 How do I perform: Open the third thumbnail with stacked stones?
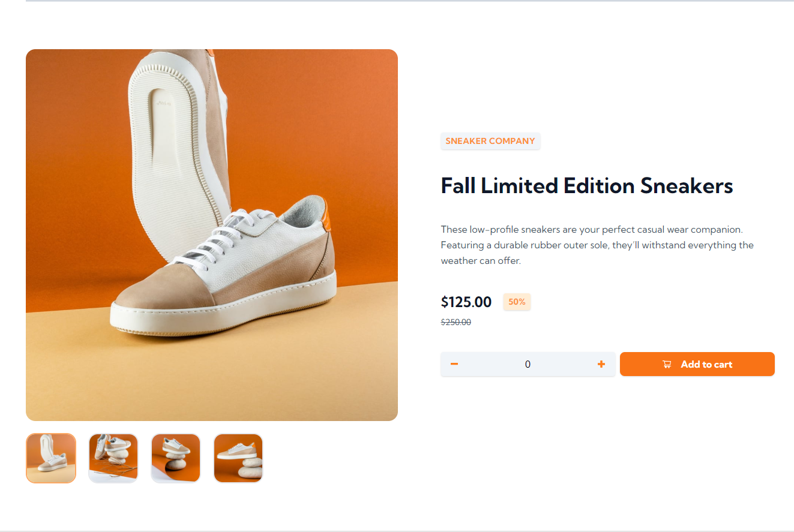(x=176, y=458)
